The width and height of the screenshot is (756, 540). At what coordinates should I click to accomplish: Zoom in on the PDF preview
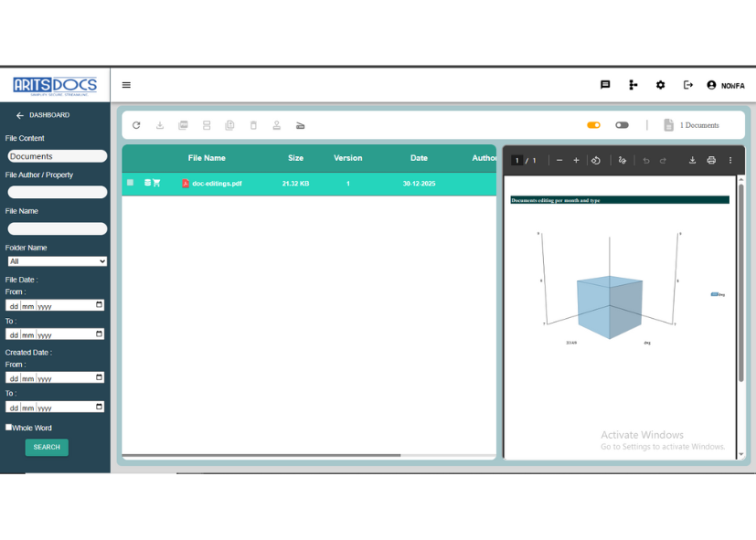[576, 161]
